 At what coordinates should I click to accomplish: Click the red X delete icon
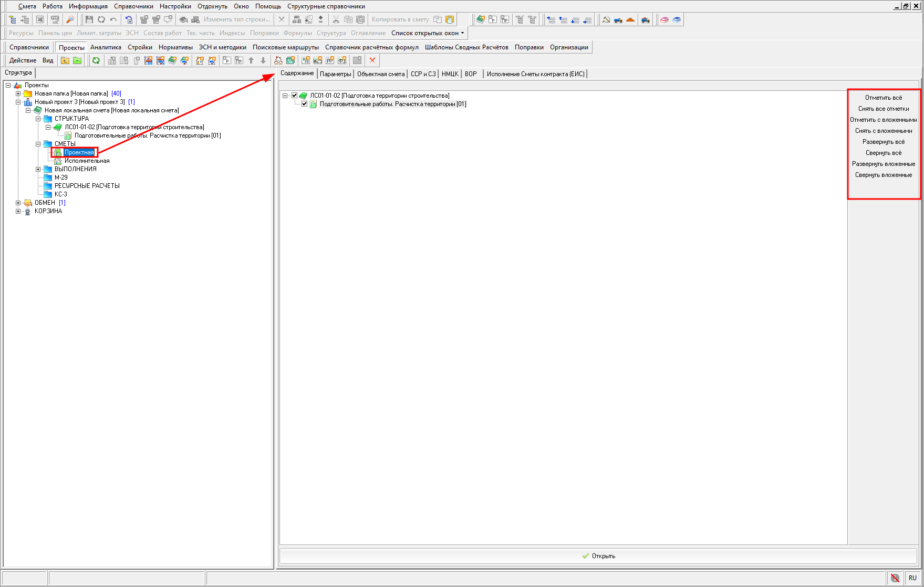pos(372,60)
